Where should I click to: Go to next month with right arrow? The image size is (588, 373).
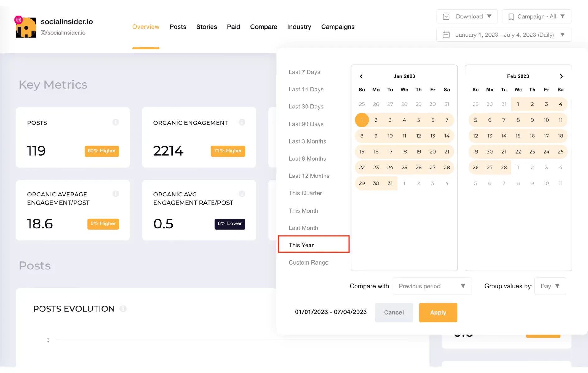(x=561, y=76)
